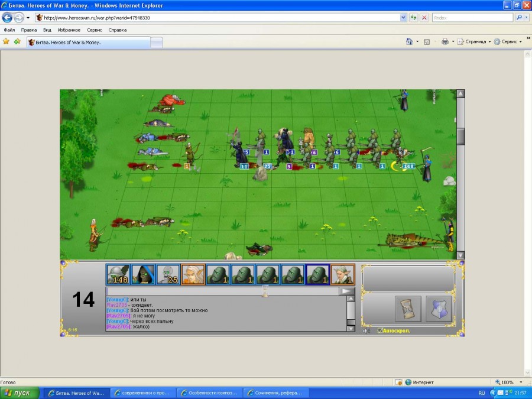Click the chat message input field
This screenshot has width=532, height=399.
222,291
